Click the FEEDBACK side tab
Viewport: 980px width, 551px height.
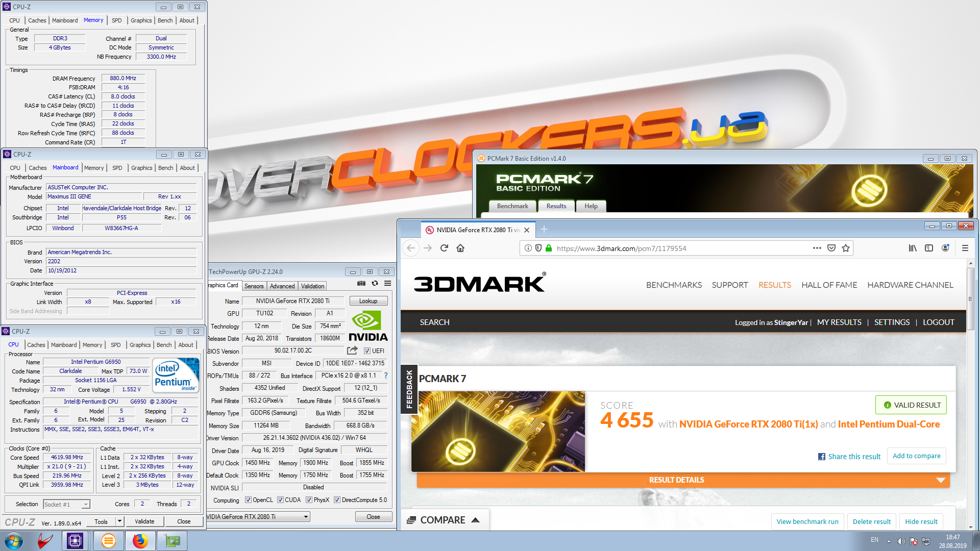[409, 389]
